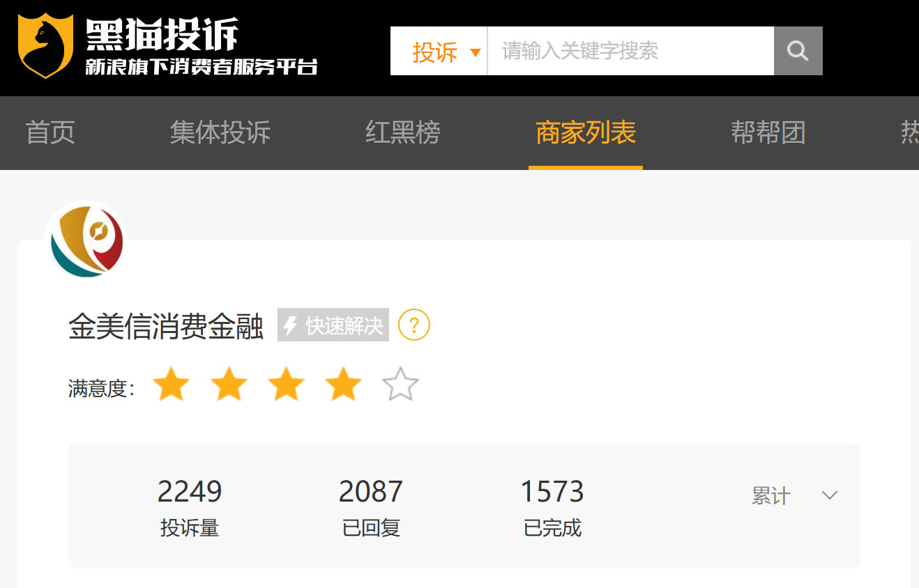Open the 投诉 search type dropdown
The image size is (919, 588).
[439, 51]
